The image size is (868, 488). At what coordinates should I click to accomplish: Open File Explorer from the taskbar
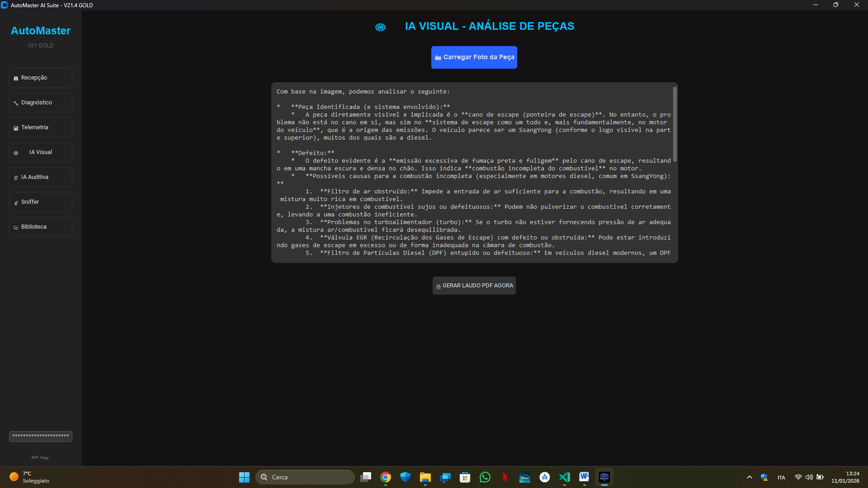coord(425,477)
